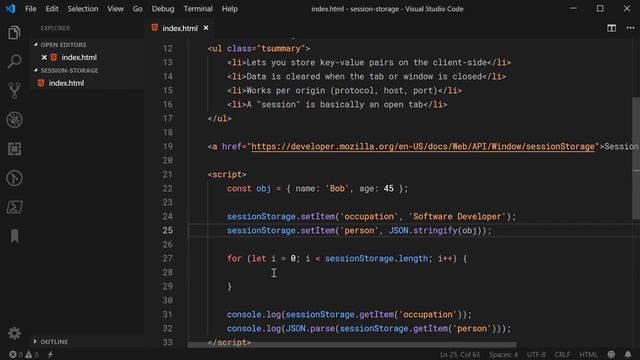Click the VS Code logo icon

10,9
